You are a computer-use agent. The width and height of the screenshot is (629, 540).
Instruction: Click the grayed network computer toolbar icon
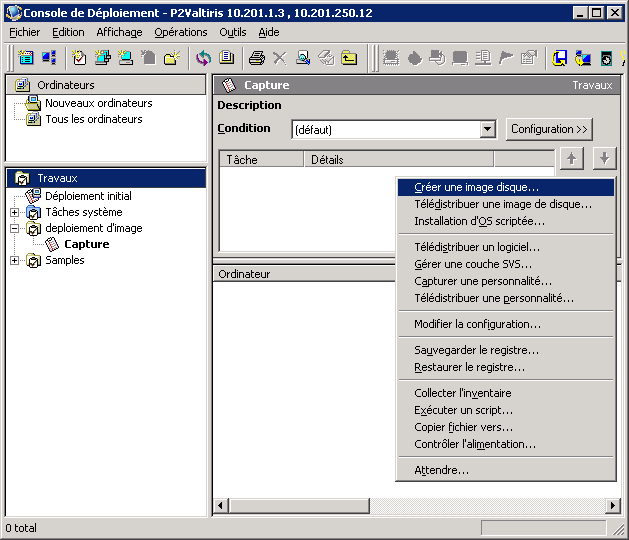[x=483, y=58]
